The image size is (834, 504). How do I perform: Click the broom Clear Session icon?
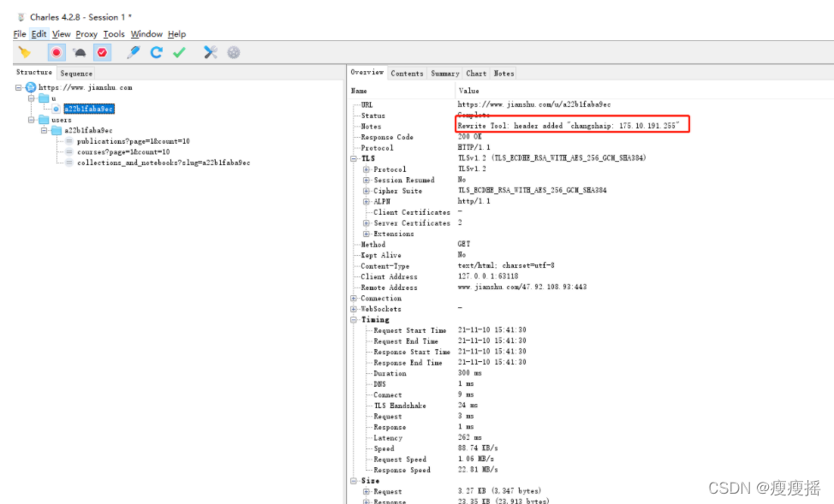click(25, 52)
